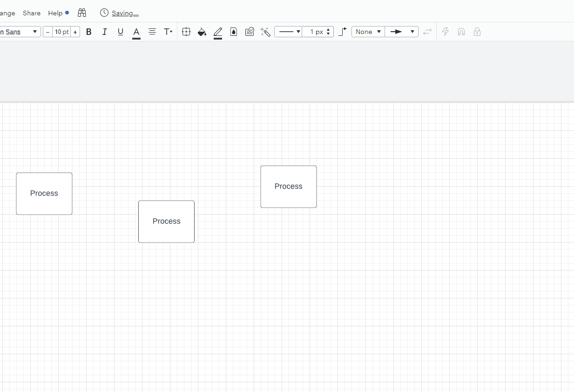Open the None start arrow dropdown
Screen dimensions: 574x392
click(368, 32)
